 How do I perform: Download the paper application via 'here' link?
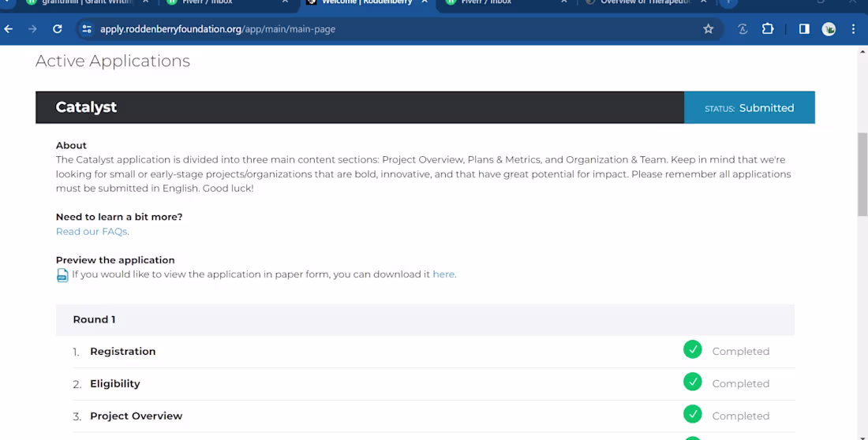pos(443,274)
